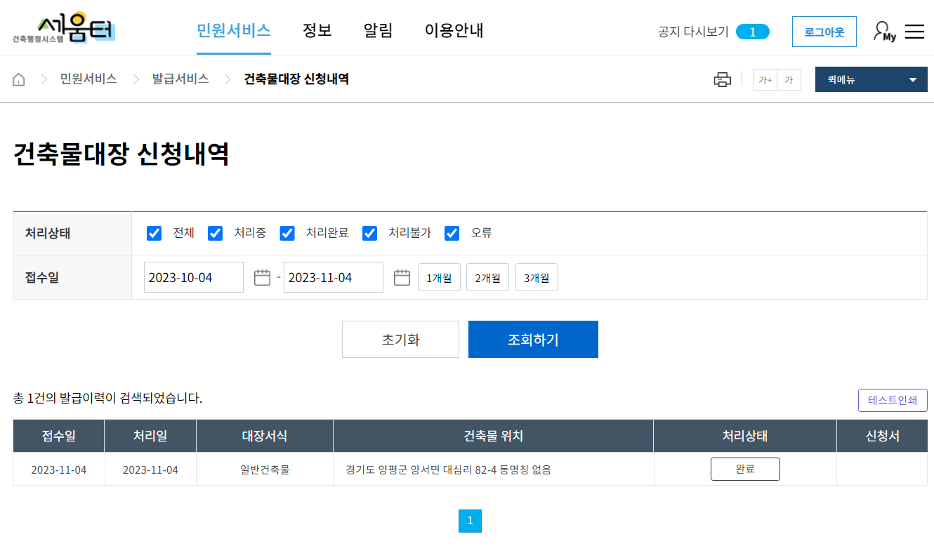Open the 정보 menu
The width and height of the screenshot is (934, 560).
(317, 31)
